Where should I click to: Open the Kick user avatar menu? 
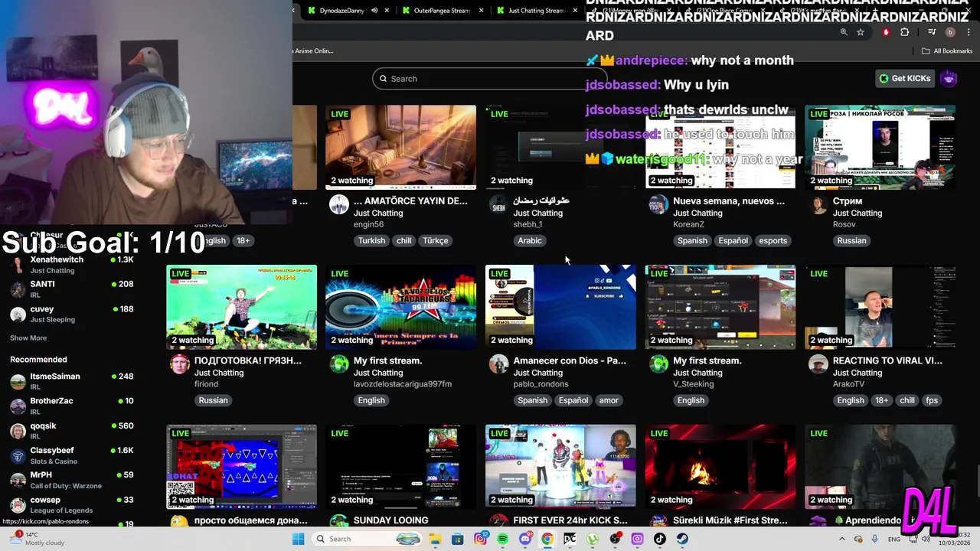949,78
